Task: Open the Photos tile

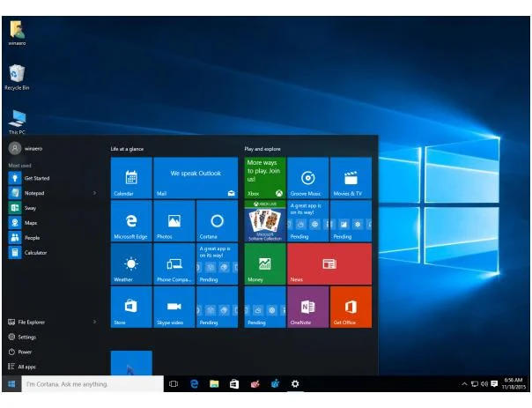Action: pos(174,220)
